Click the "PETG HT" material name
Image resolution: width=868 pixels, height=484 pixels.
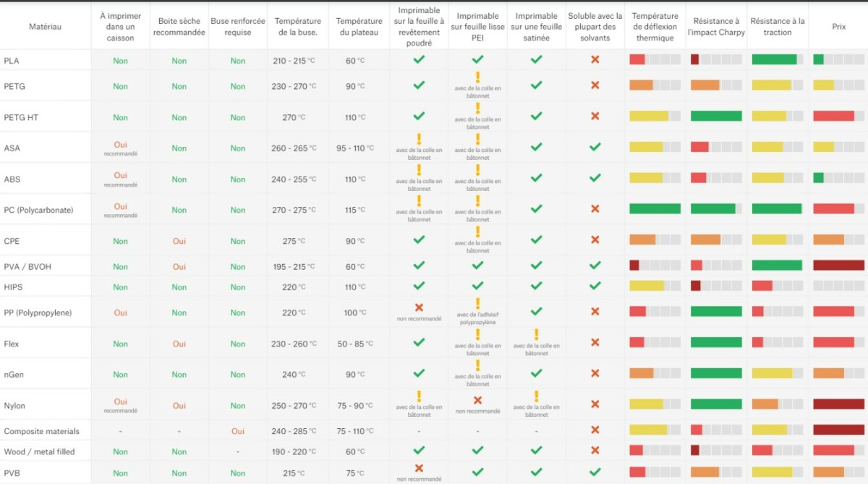coord(21,117)
